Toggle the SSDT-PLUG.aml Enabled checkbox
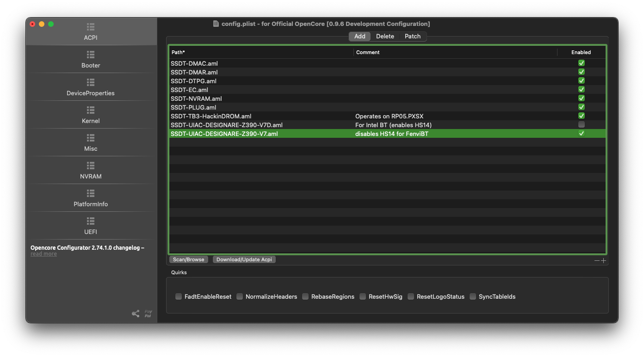This screenshot has height=357, width=644. 582,107
